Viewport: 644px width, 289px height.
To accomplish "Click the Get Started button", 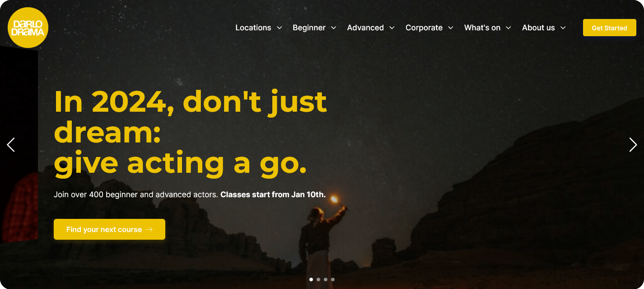I will pos(610,28).
